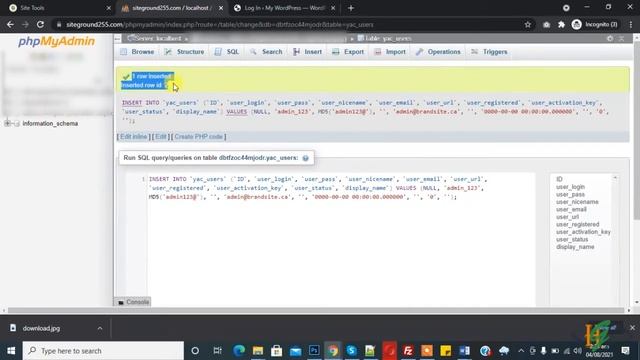Open the Windows Start menu
The image size is (640, 360).
tap(11, 351)
